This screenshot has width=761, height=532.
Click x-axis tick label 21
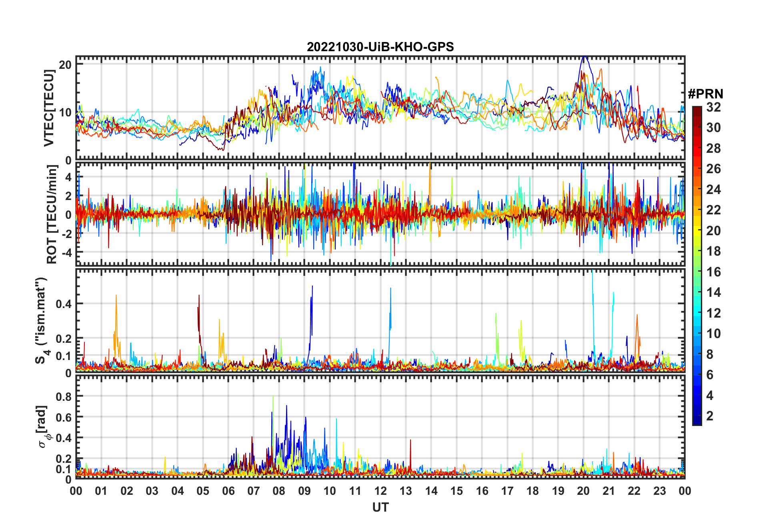pos(609,491)
